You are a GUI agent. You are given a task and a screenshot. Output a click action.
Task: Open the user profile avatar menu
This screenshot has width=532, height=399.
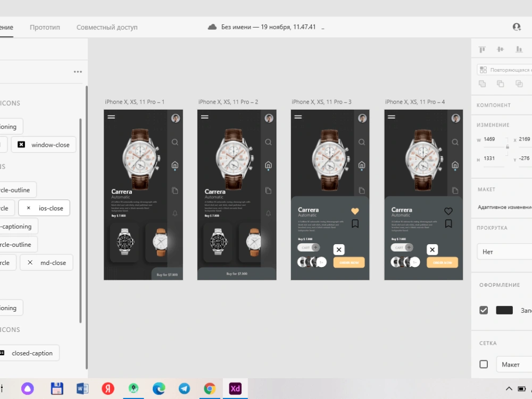pyautogui.click(x=516, y=27)
